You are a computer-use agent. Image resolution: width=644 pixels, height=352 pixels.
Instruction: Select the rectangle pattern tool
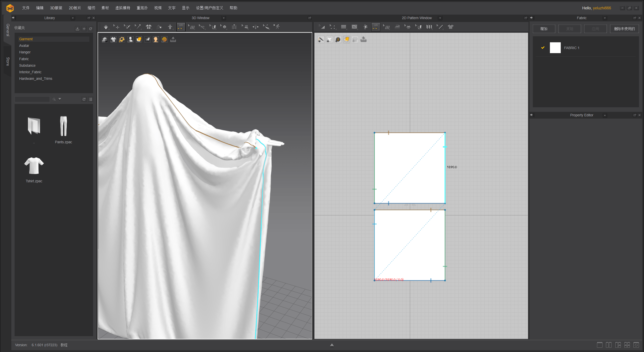click(344, 27)
